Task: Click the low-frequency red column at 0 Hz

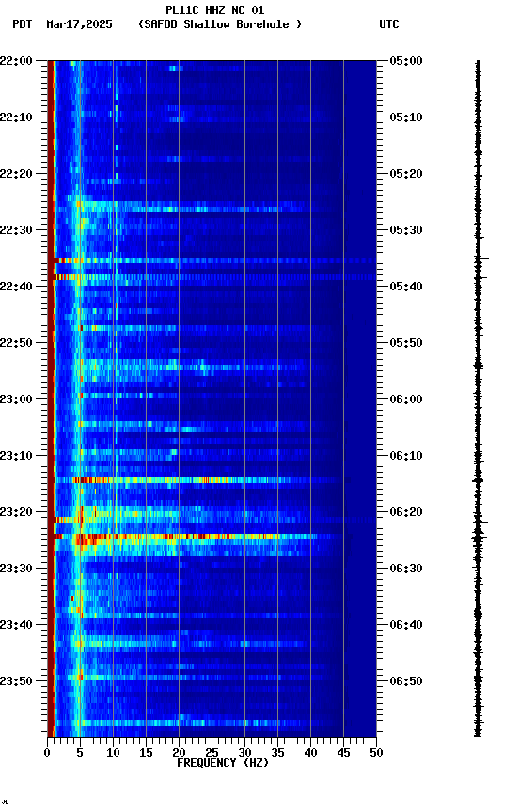Action: coord(51,398)
